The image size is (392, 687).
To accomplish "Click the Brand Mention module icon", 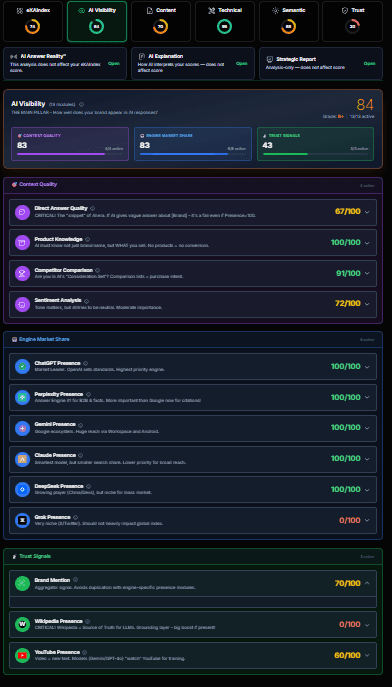I will (x=22, y=583).
